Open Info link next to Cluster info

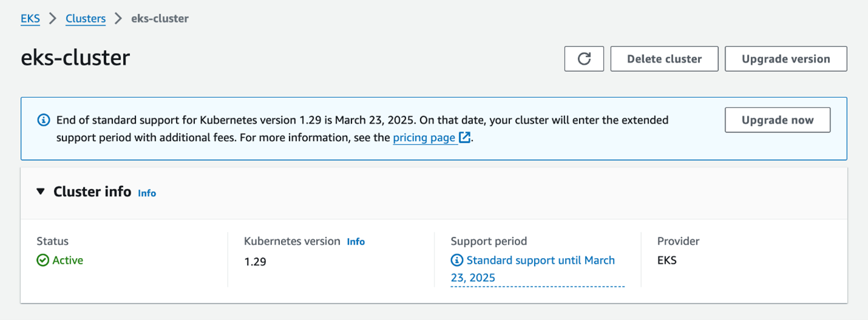147,193
